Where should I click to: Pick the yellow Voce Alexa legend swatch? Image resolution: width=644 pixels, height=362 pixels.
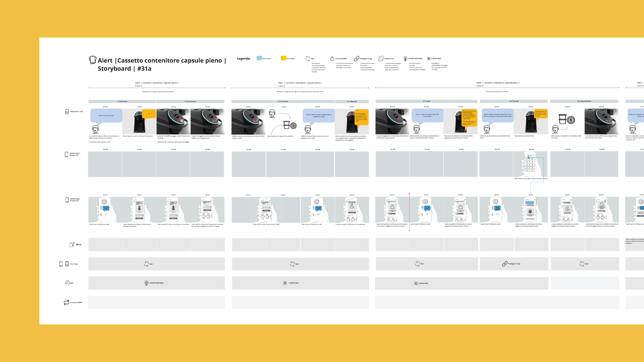point(283,58)
